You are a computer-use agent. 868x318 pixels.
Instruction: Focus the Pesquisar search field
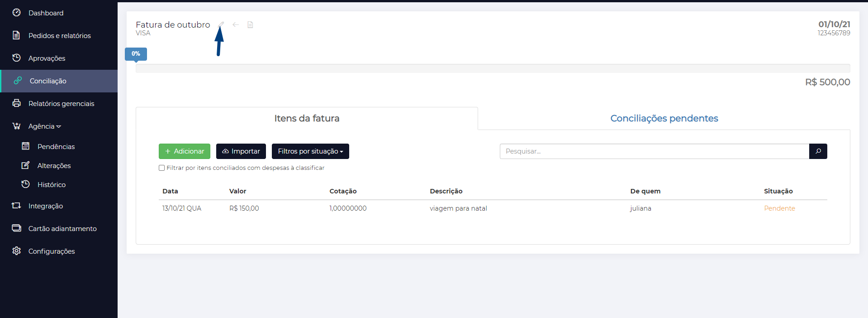pos(654,151)
